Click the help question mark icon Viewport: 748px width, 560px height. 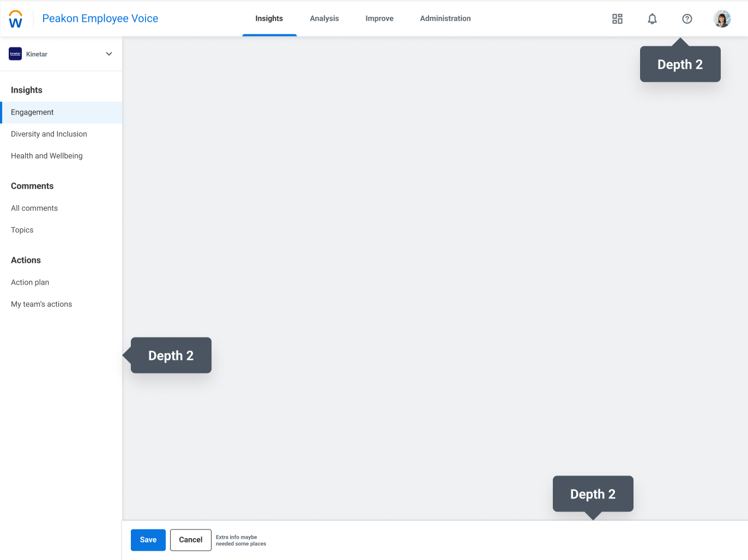(x=687, y=19)
